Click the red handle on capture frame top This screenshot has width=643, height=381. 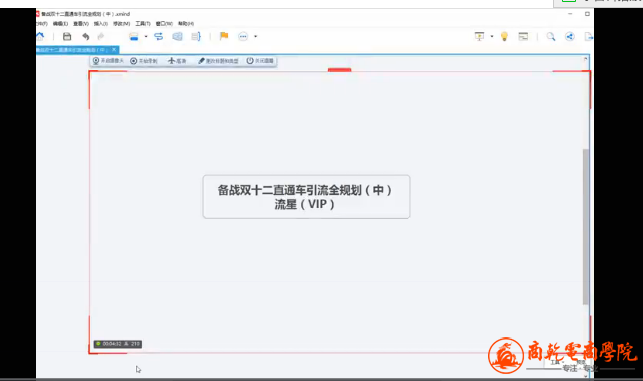pyautogui.click(x=340, y=70)
